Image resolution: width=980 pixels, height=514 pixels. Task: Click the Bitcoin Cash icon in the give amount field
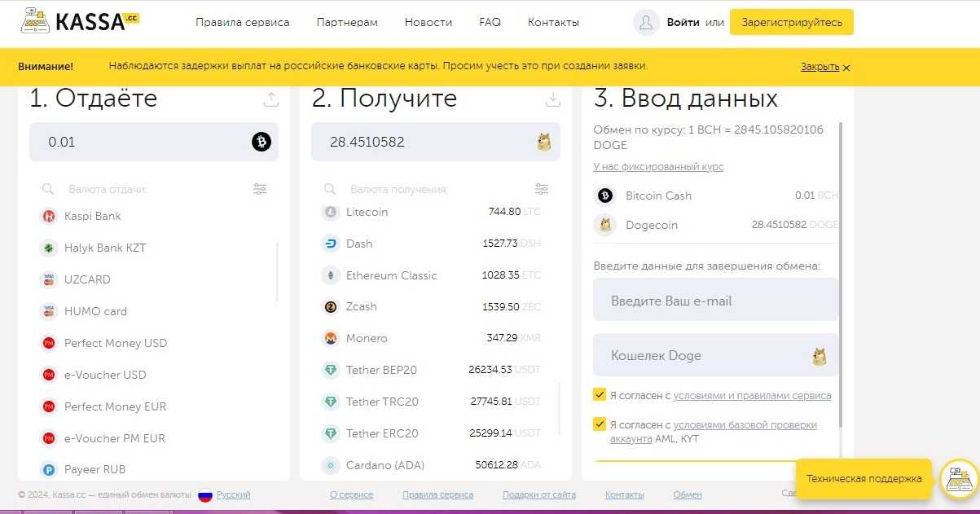point(261,142)
